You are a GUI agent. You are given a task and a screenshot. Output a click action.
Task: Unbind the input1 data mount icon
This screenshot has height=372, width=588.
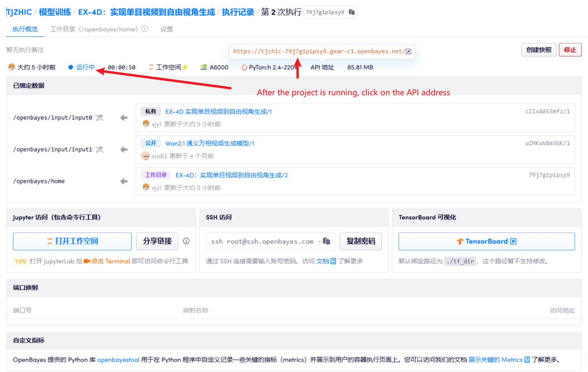[x=99, y=149]
